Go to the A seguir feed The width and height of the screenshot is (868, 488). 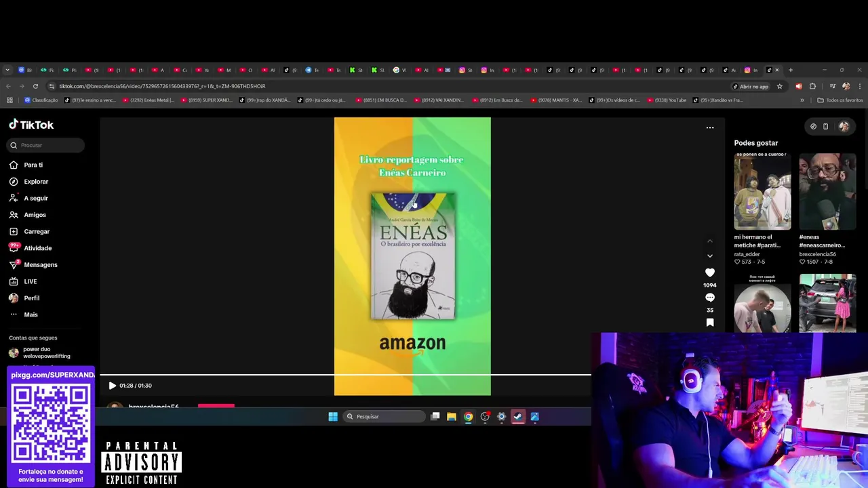coord(36,198)
